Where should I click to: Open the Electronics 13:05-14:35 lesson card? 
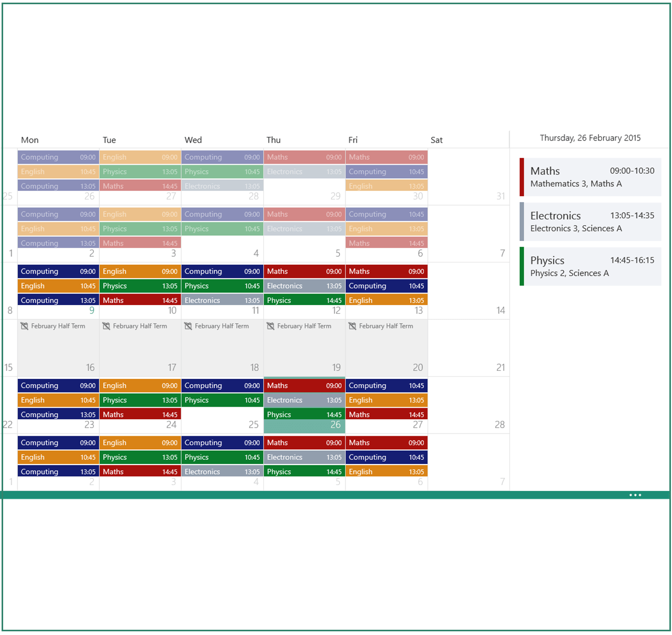pyautogui.click(x=590, y=222)
